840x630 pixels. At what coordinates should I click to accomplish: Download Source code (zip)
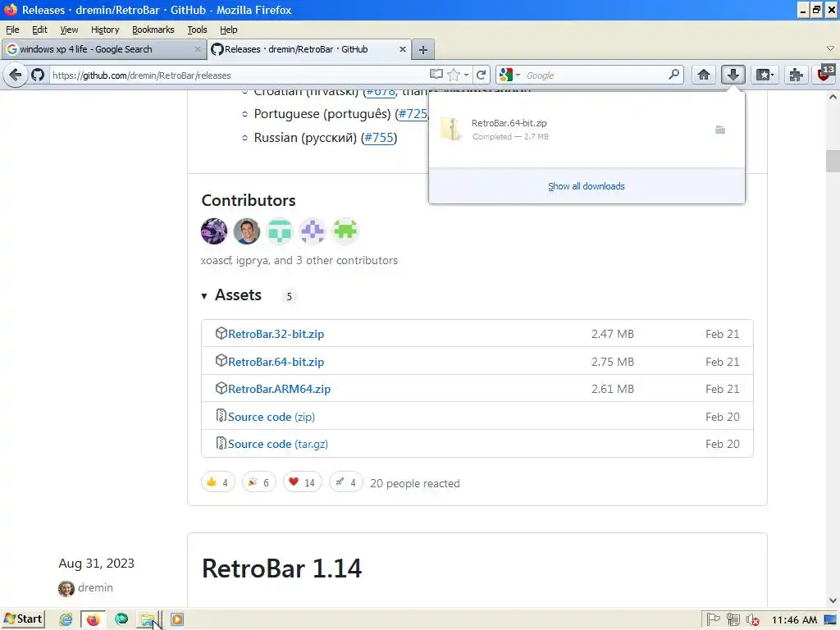click(271, 417)
